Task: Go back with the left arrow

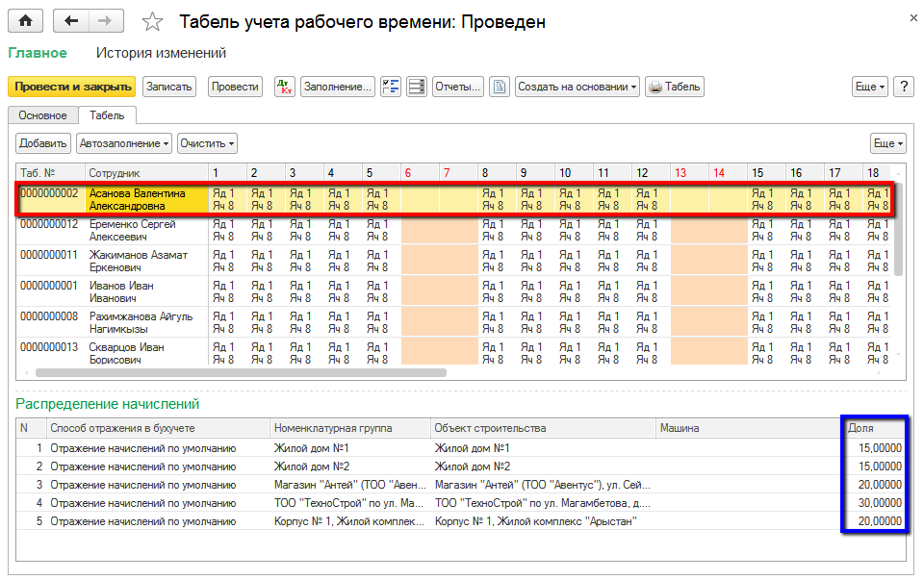Action: (71, 20)
